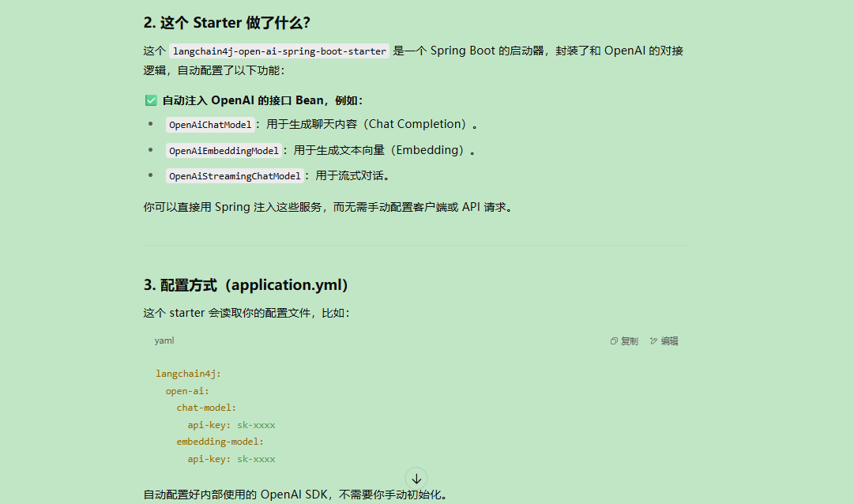Click the edit (编辑) code button
Viewport: 854px width, 504px height.
point(664,341)
